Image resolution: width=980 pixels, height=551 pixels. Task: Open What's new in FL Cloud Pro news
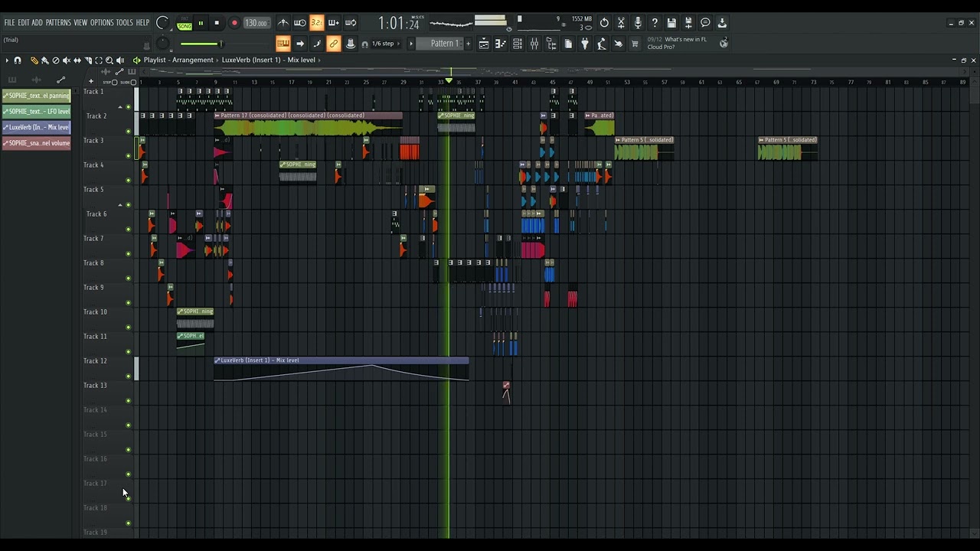(677, 43)
